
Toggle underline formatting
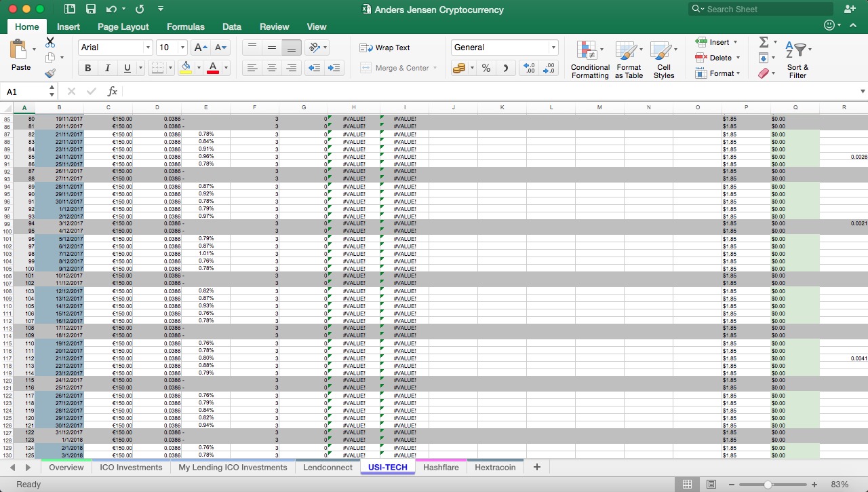coord(125,68)
